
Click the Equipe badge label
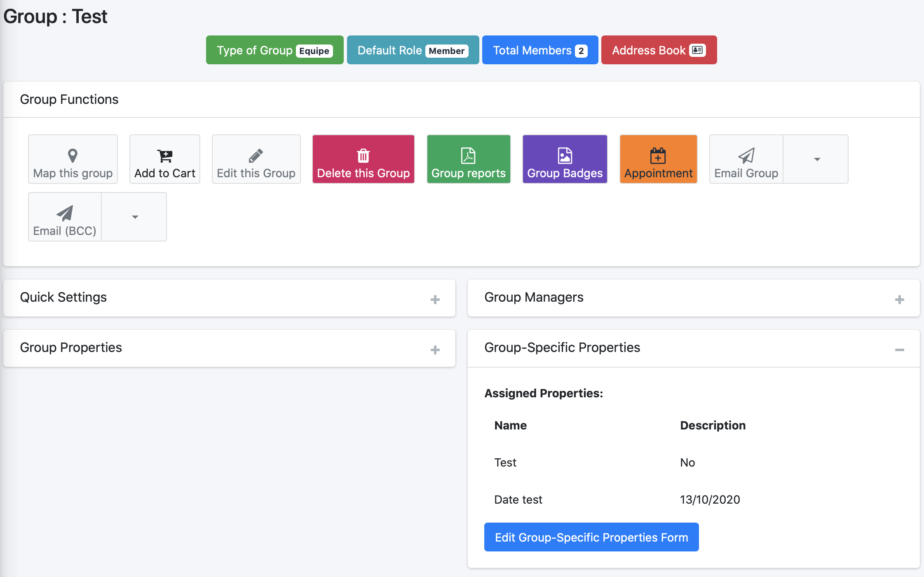click(x=314, y=51)
